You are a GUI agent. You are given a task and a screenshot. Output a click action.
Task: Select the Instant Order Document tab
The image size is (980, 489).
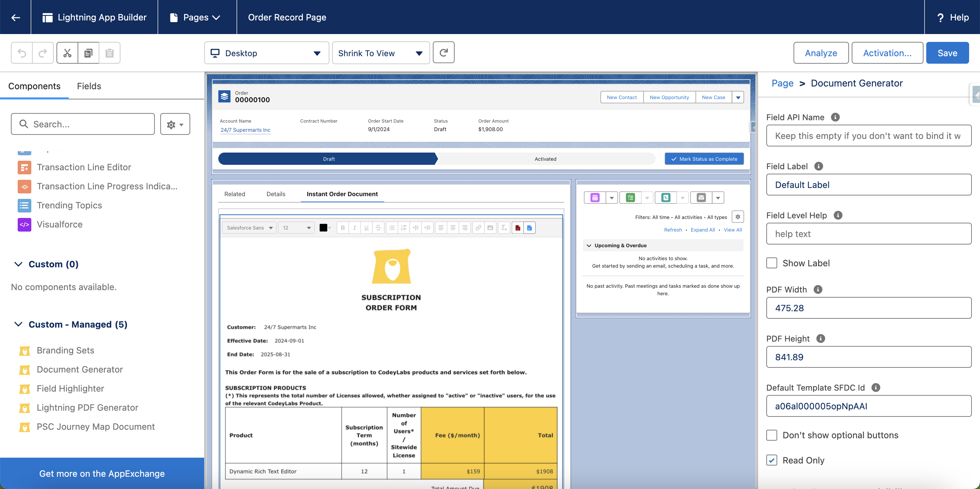[x=342, y=194]
